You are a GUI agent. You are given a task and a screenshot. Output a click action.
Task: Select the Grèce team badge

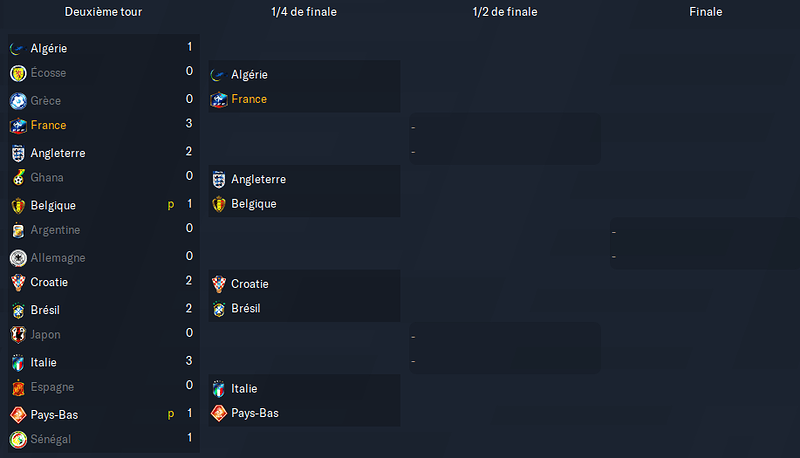point(18,101)
